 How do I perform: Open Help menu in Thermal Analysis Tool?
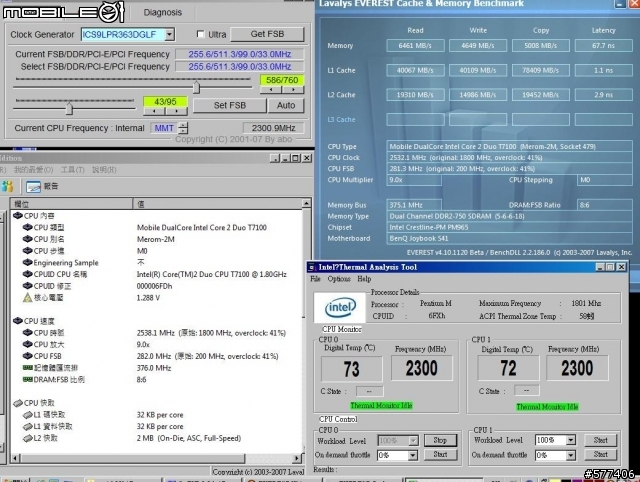pos(364,279)
